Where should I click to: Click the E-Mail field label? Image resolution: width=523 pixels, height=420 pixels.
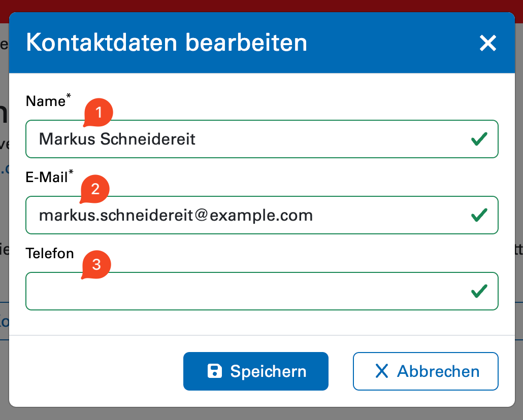pos(47,178)
